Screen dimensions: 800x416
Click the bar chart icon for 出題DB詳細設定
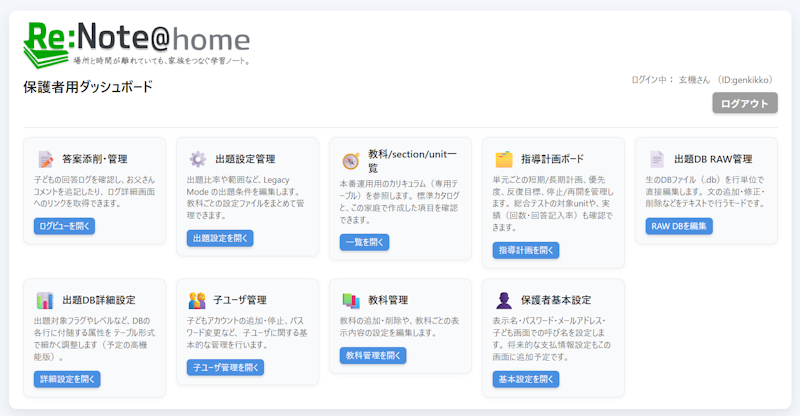coord(45,301)
